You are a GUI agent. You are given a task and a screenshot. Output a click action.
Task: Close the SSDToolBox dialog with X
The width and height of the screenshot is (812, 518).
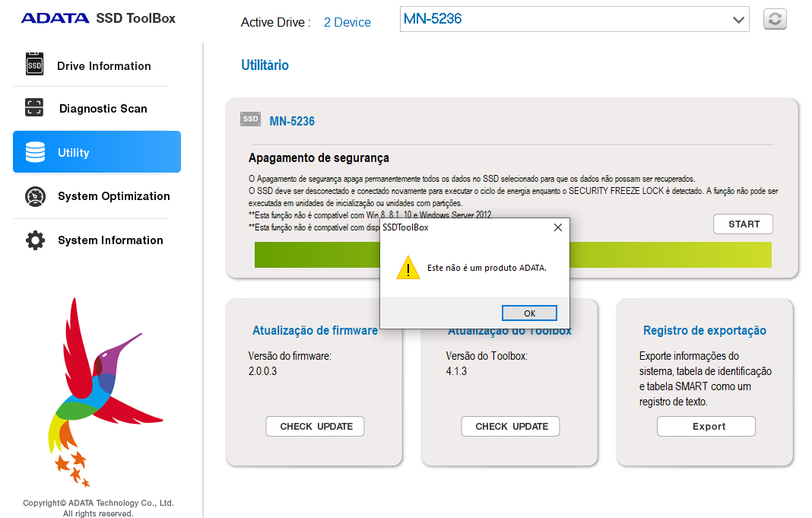(558, 227)
